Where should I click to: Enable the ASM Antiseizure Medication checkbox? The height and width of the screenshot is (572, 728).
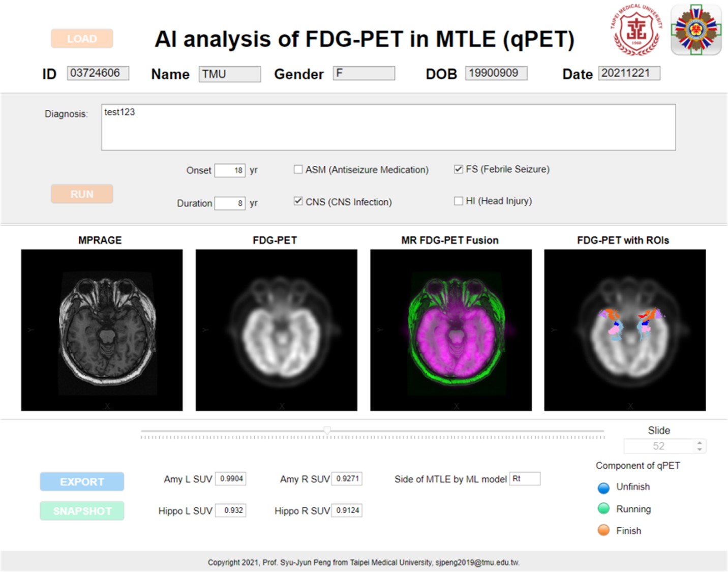tap(298, 169)
